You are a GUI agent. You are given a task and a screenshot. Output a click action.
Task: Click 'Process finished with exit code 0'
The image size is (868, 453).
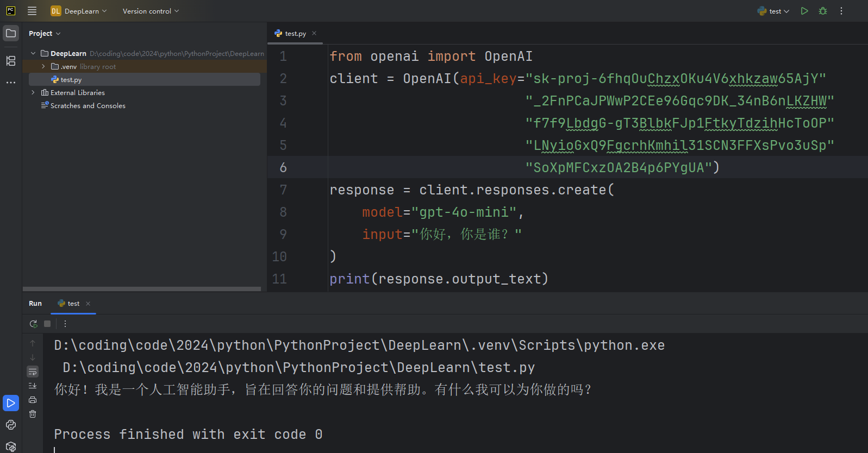tap(188, 434)
